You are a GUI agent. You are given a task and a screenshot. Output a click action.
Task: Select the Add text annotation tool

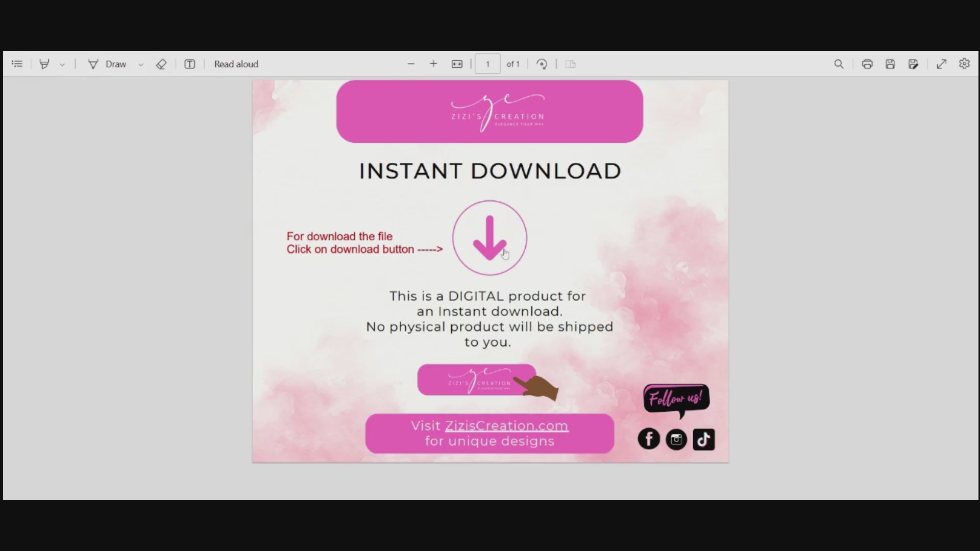(x=189, y=64)
